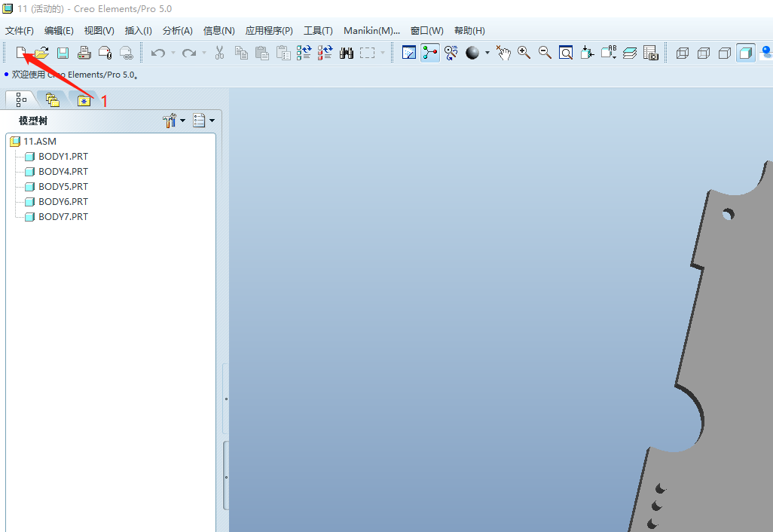
Task: Open the 窗口(W) menu
Action: tap(427, 31)
